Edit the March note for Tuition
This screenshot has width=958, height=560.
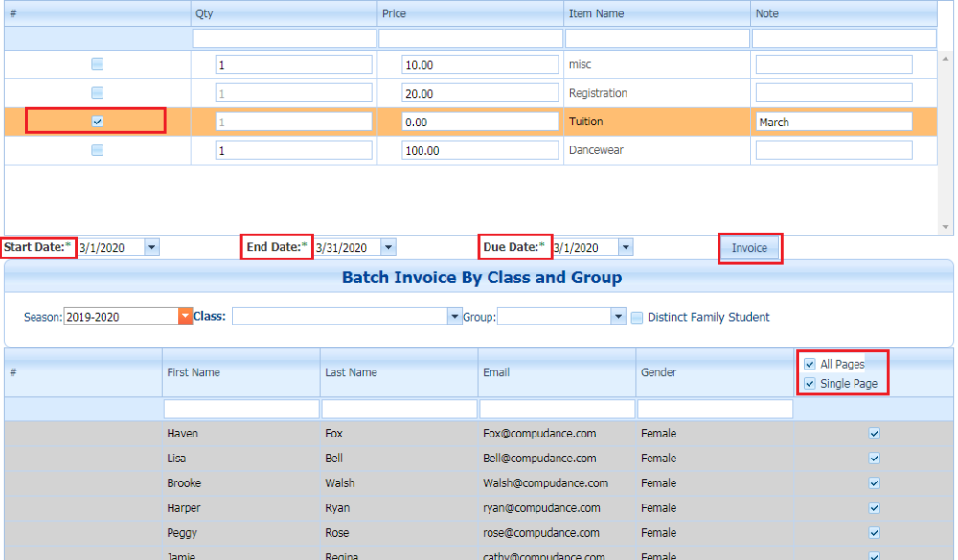[x=833, y=121]
